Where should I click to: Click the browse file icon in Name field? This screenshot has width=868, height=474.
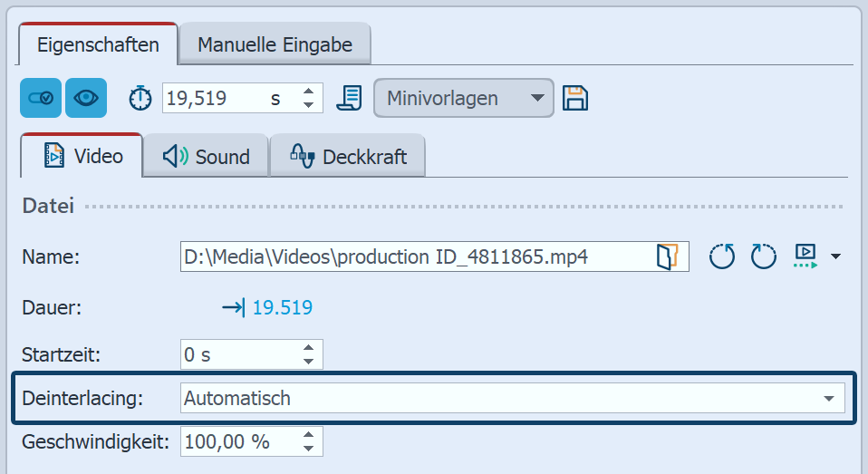pyautogui.click(x=667, y=256)
